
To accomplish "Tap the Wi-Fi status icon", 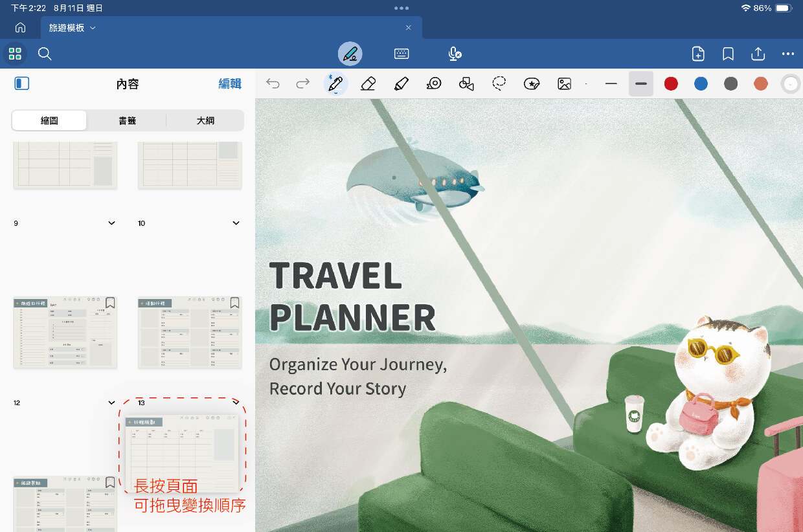I will tap(746, 8).
